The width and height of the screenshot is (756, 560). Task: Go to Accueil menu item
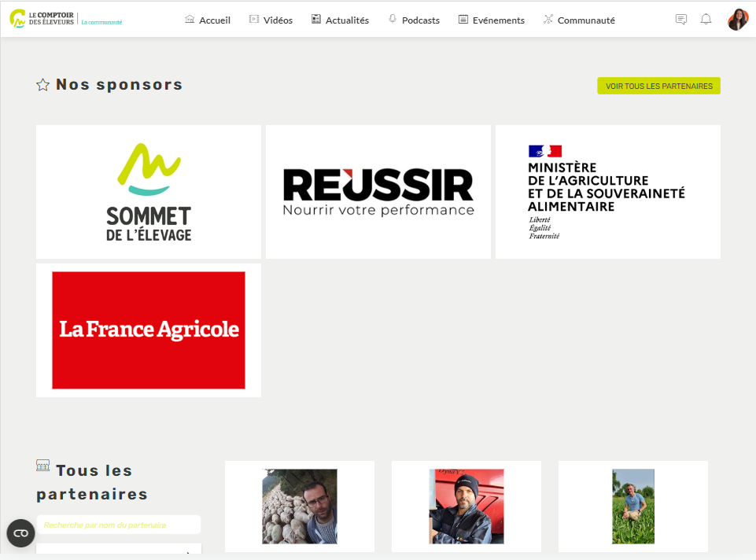tap(215, 20)
